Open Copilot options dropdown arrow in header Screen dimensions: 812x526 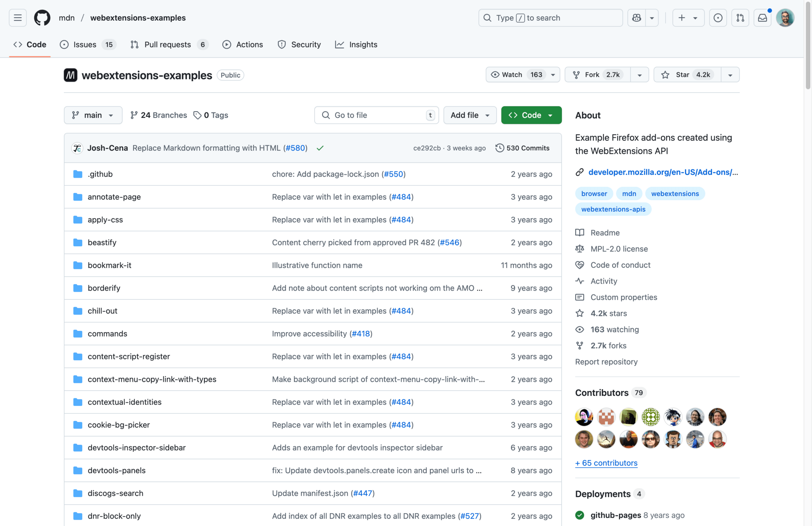pyautogui.click(x=652, y=18)
